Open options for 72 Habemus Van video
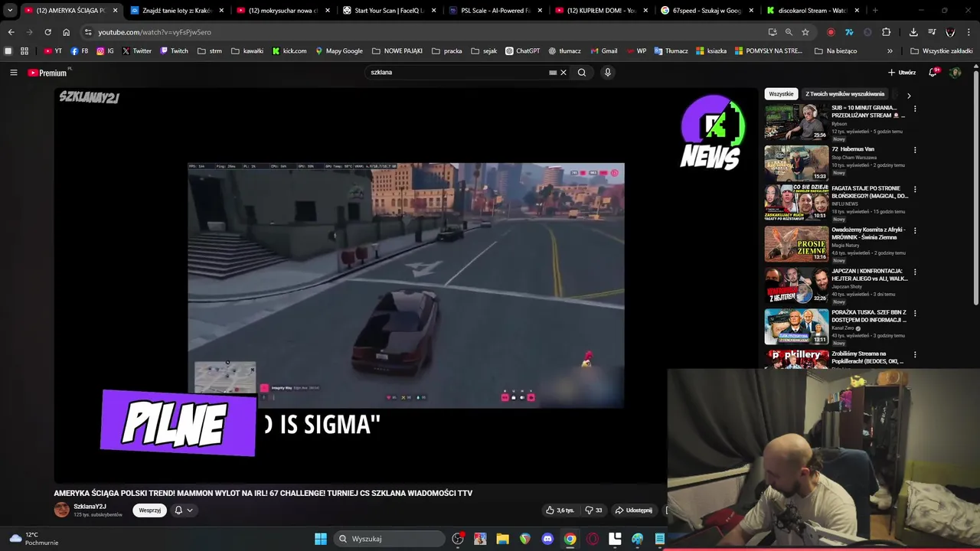 point(915,150)
